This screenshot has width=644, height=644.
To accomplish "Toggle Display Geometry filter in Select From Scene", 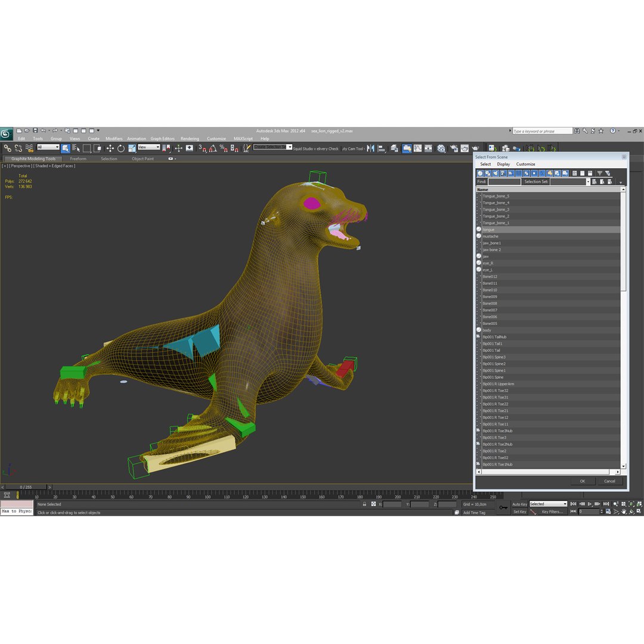I will click(x=479, y=174).
